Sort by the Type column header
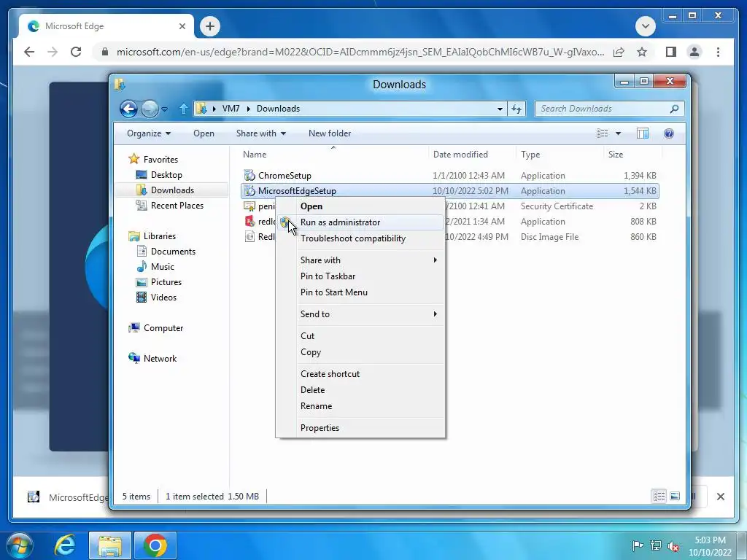The image size is (747, 560). [x=530, y=155]
